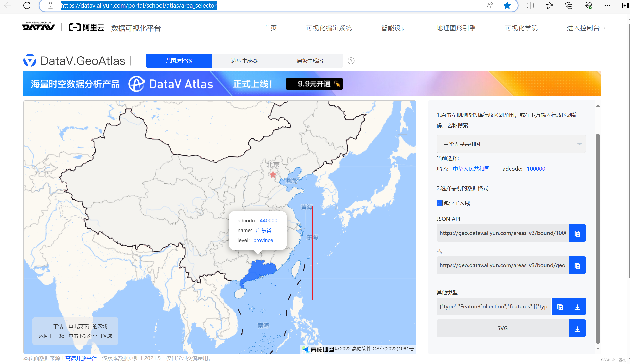Click the browser favorites star
The image size is (630, 364).
click(x=507, y=5)
